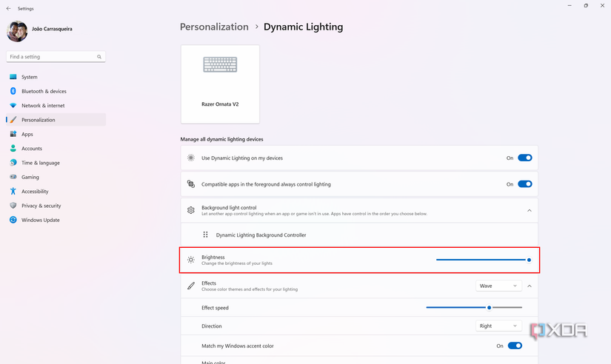Viewport: 611px width, 364px height.
Task: Toggle Use Dynamic Lighting on my devices
Action: (524, 158)
